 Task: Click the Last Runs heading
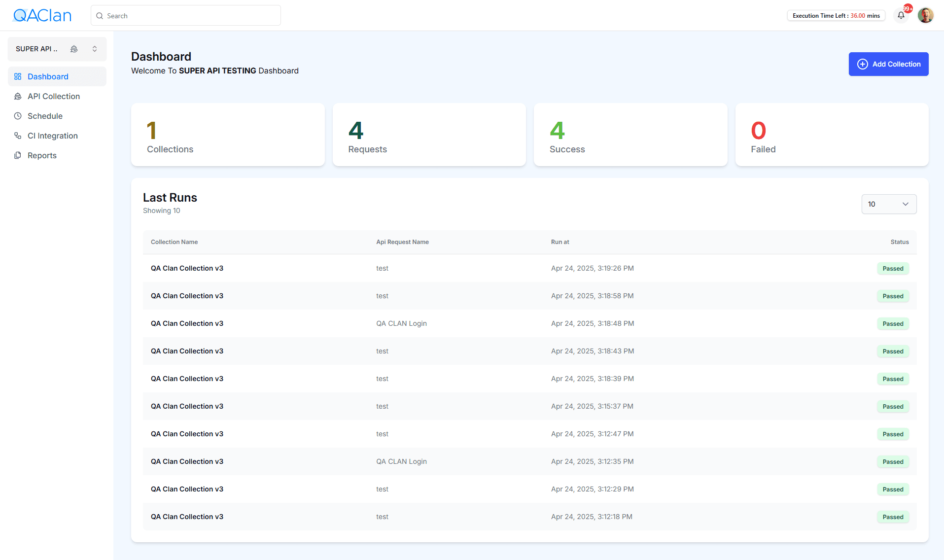(x=170, y=198)
